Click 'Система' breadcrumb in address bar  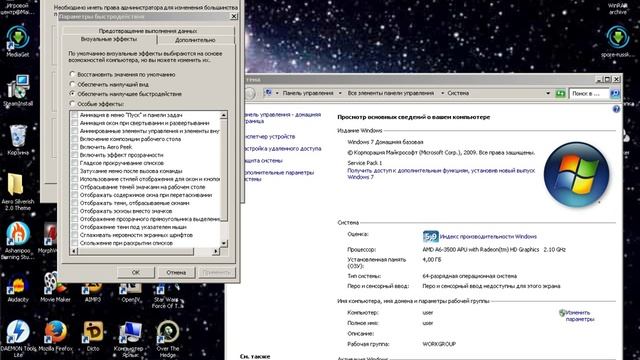tap(458, 93)
